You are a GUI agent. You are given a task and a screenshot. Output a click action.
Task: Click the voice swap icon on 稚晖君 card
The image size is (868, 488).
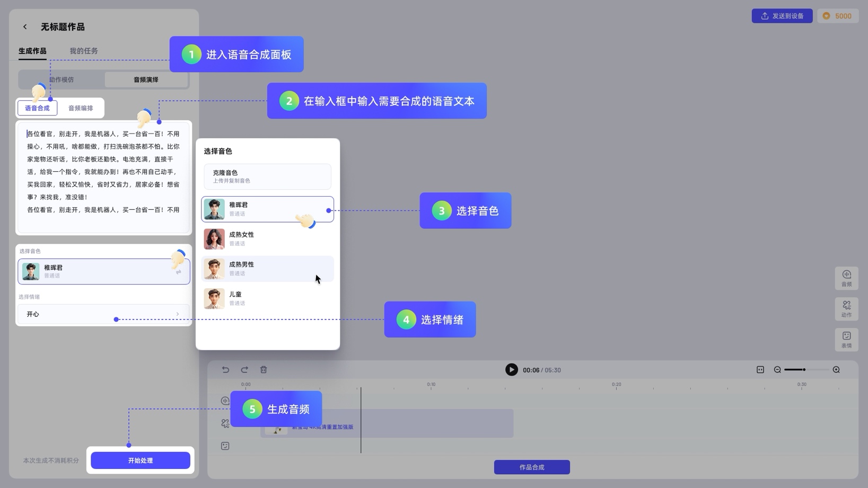[179, 271]
